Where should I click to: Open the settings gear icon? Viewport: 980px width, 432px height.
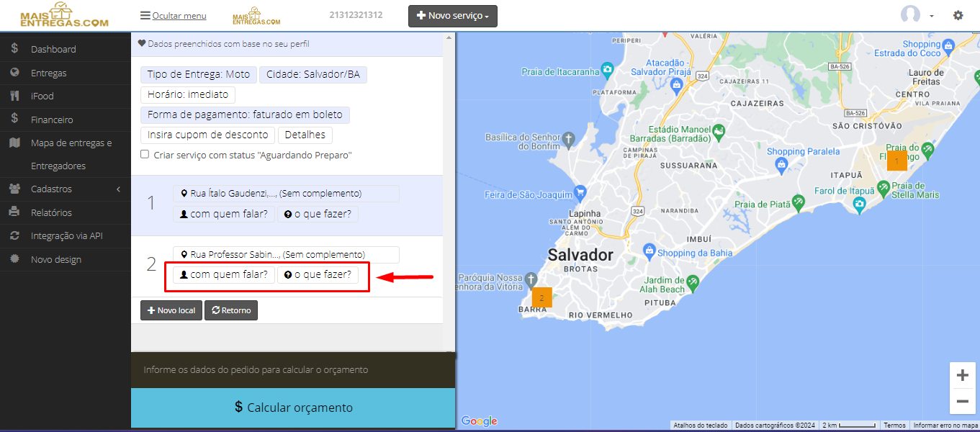pyautogui.click(x=958, y=15)
